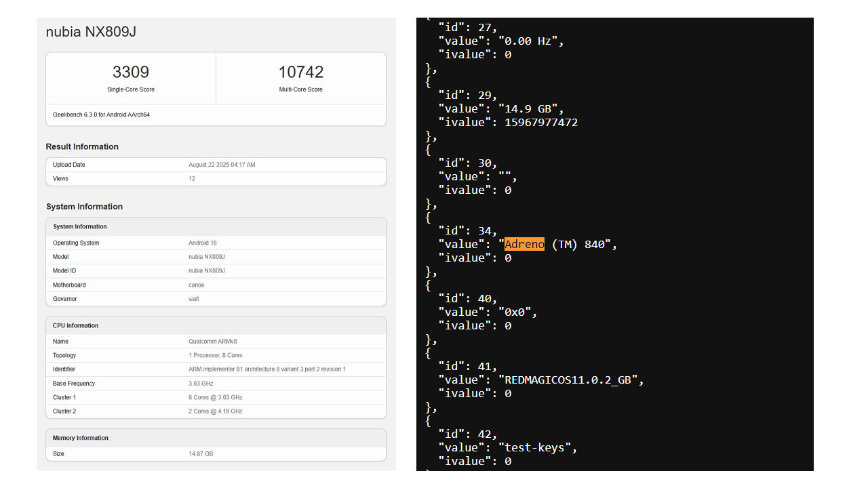This screenshot has height=488, width=868.
Task: Click the ivalue number 15967977472
Action: pyautogui.click(x=541, y=122)
